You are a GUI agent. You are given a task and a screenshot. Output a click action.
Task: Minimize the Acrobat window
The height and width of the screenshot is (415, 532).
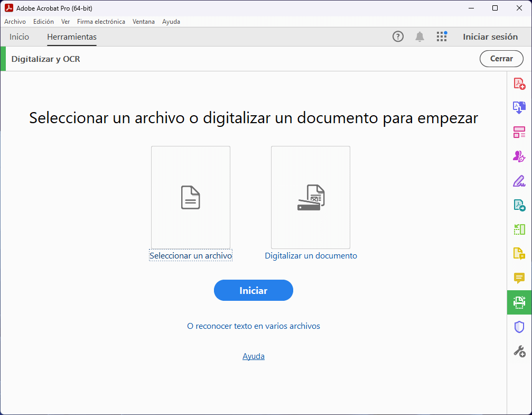(471, 8)
